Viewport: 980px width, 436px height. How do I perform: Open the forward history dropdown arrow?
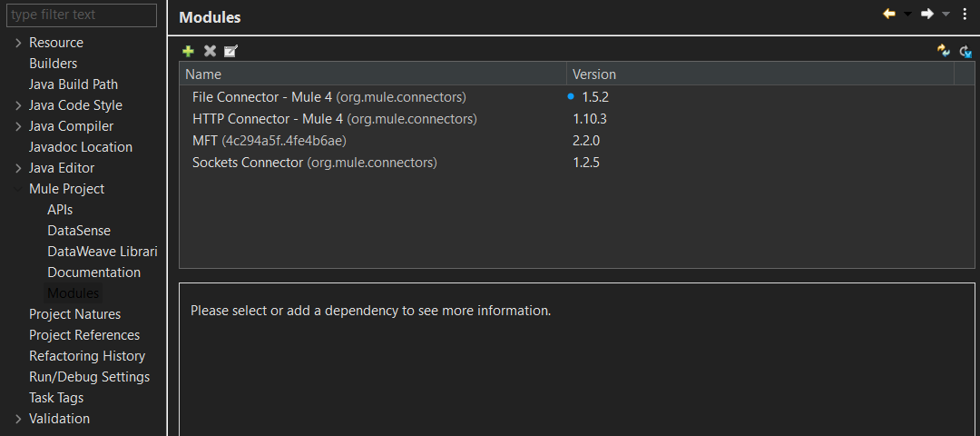coord(946,15)
